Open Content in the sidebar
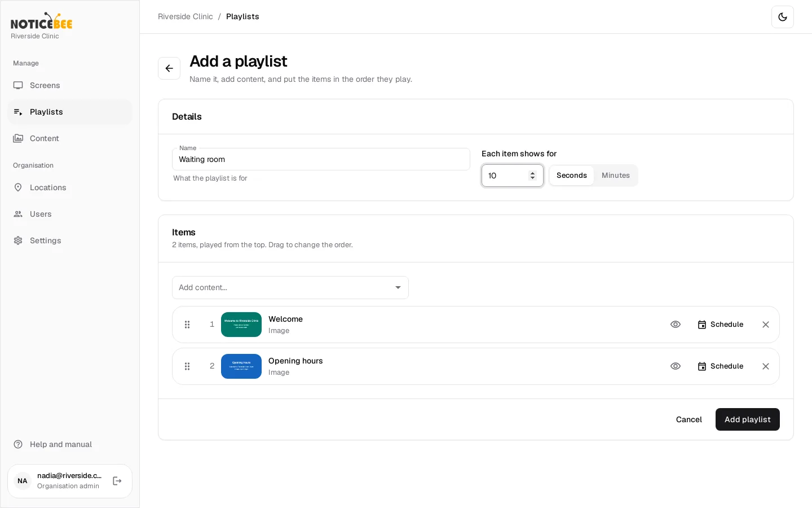The image size is (812, 508). point(70,138)
